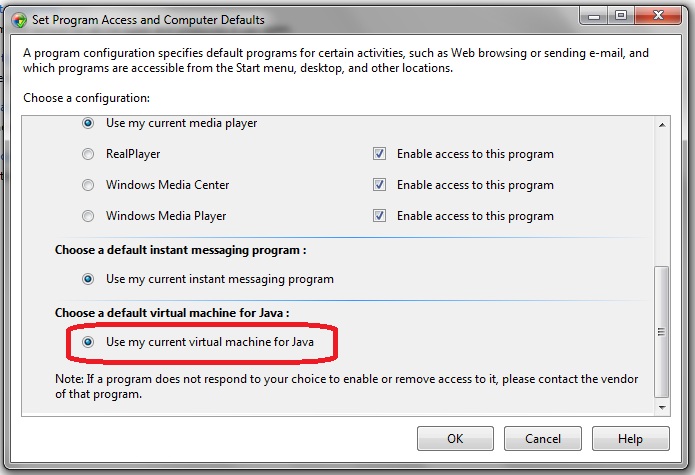Close the Set Program Access dialog
695x475 pixels.
[657, 15]
